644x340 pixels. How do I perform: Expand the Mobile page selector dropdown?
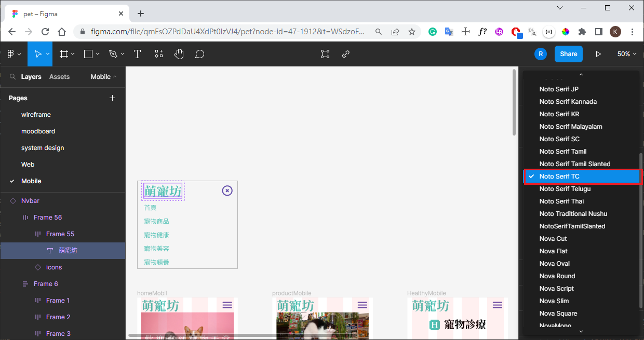click(103, 77)
